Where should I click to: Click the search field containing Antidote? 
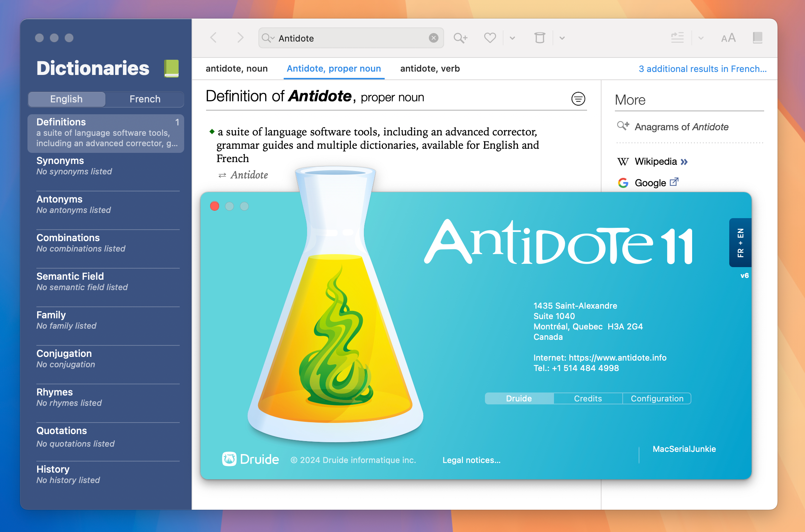(351, 38)
